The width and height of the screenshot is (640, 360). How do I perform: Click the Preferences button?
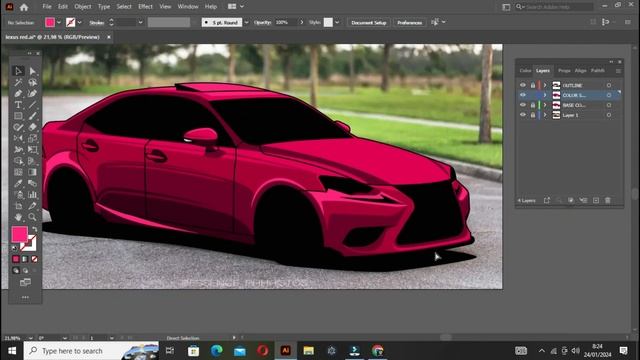(x=409, y=22)
